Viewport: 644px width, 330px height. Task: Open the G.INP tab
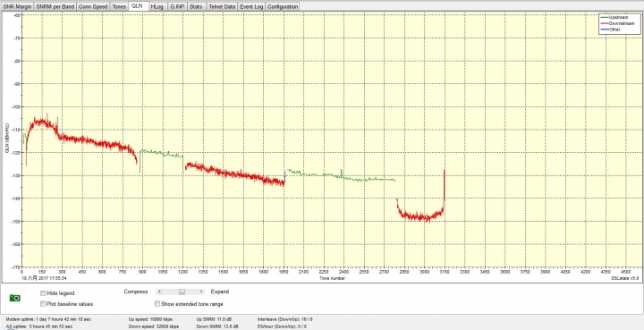click(x=176, y=6)
